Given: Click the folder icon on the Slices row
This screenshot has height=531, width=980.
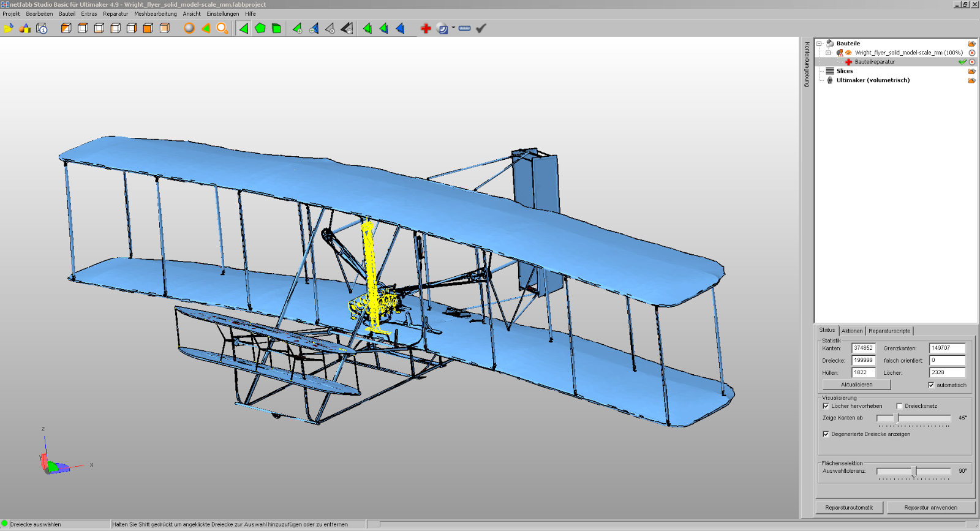Looking at the screenshot, I should click(x=971, y=71).
